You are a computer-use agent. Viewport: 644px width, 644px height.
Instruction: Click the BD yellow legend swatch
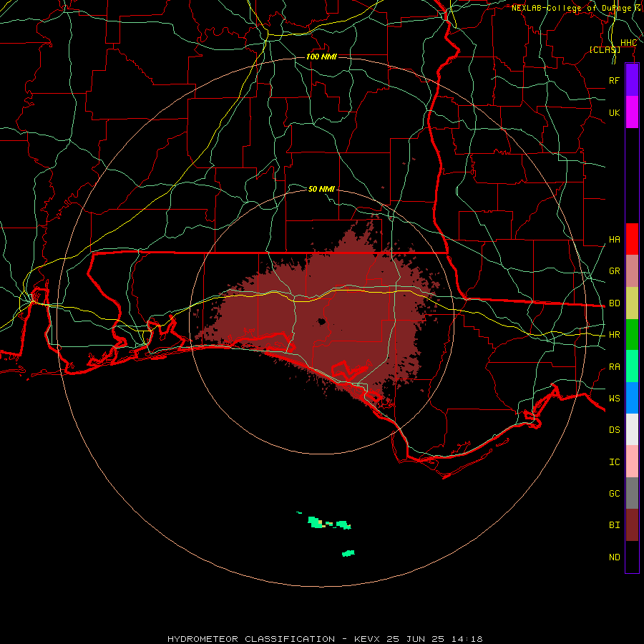632,303
